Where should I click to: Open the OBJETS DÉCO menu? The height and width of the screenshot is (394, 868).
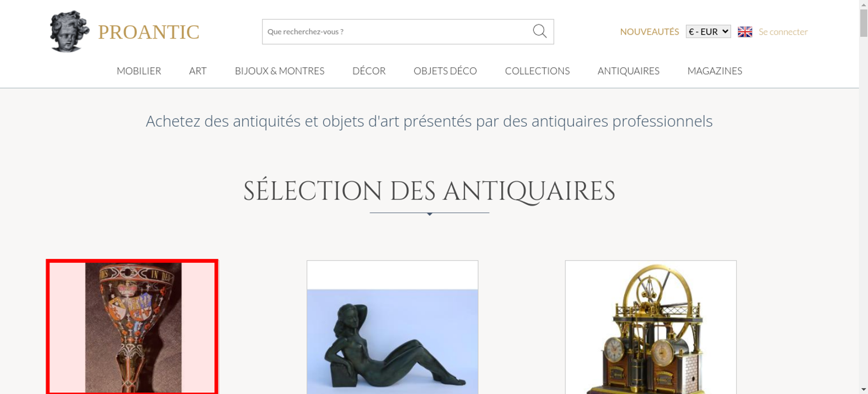pyautogui.click(x=445, y=71)
